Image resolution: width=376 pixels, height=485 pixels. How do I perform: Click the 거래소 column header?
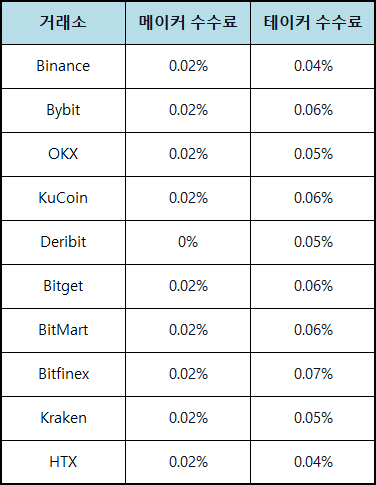(x=63, y=23)
